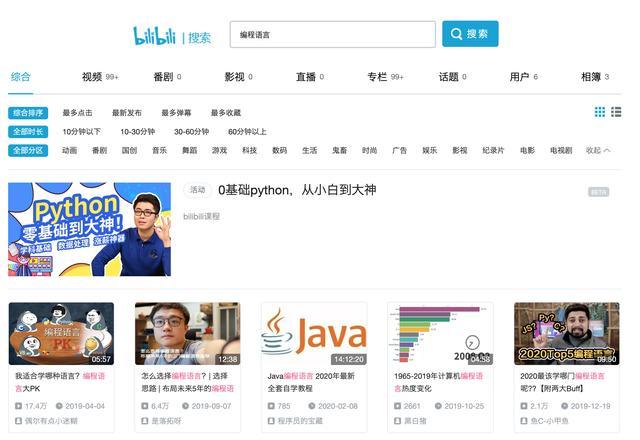Open the Java video thumbnail
The image size is (640, 440).
314,333
